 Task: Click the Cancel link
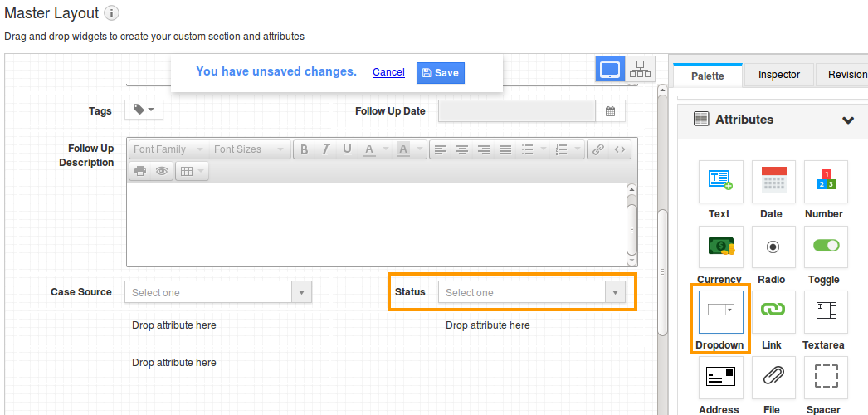click(x=388, y=72)
